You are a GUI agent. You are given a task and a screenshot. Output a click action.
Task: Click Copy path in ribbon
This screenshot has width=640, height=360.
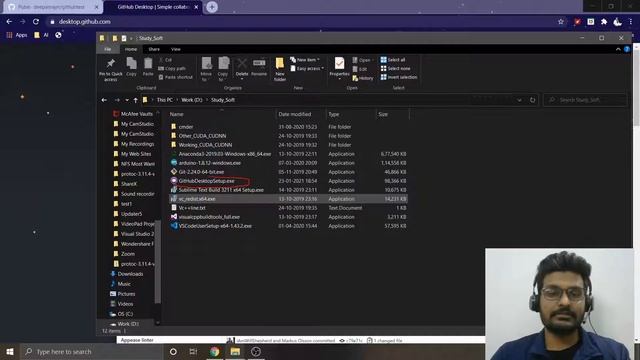click(x=172, y=69)
